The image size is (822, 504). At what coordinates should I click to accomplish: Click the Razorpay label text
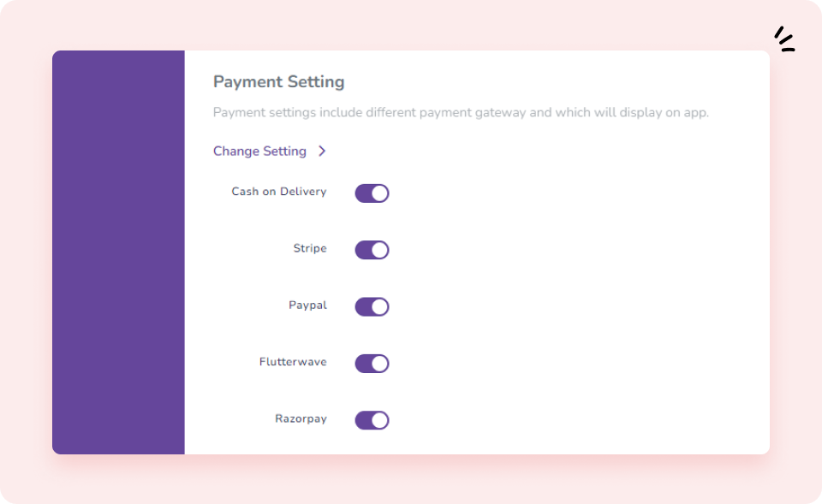(301, 419)
